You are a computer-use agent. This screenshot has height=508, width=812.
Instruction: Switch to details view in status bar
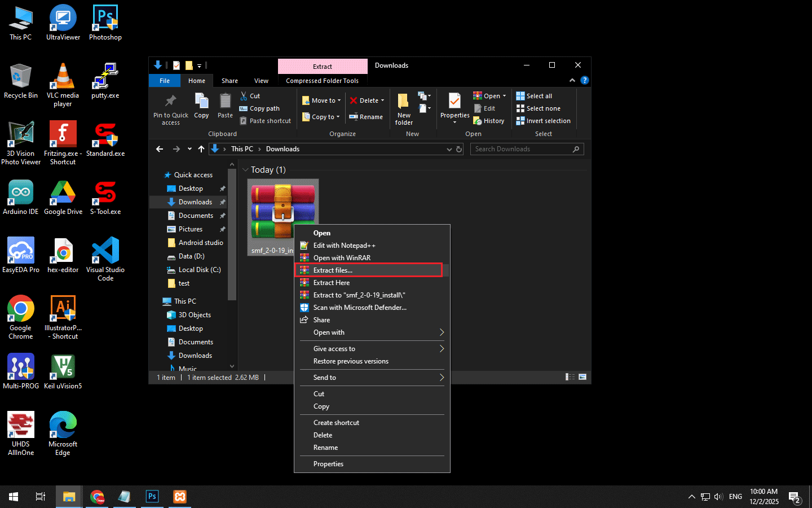(570, 377)
